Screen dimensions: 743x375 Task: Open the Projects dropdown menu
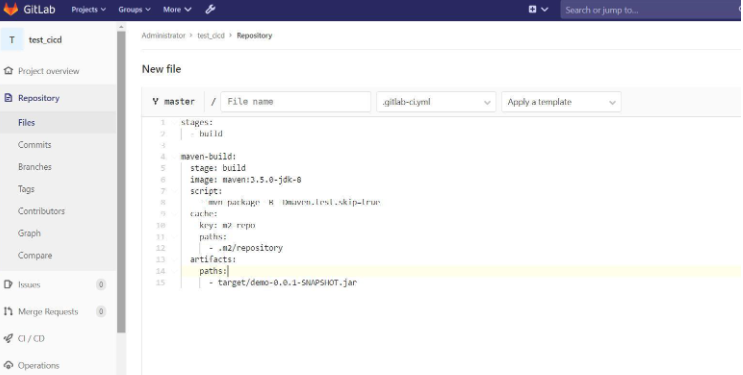tap(89, 9)
